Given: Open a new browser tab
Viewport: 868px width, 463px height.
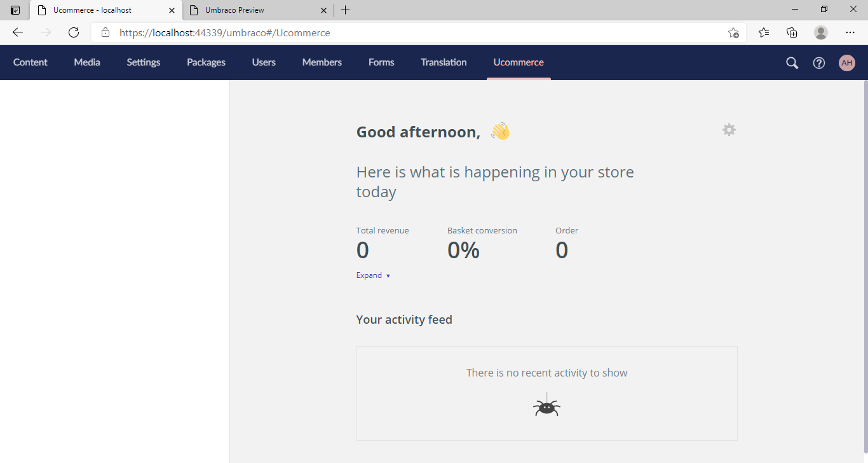Looking at the screenshot, I should pyautogui.click(x=345, y=10).
